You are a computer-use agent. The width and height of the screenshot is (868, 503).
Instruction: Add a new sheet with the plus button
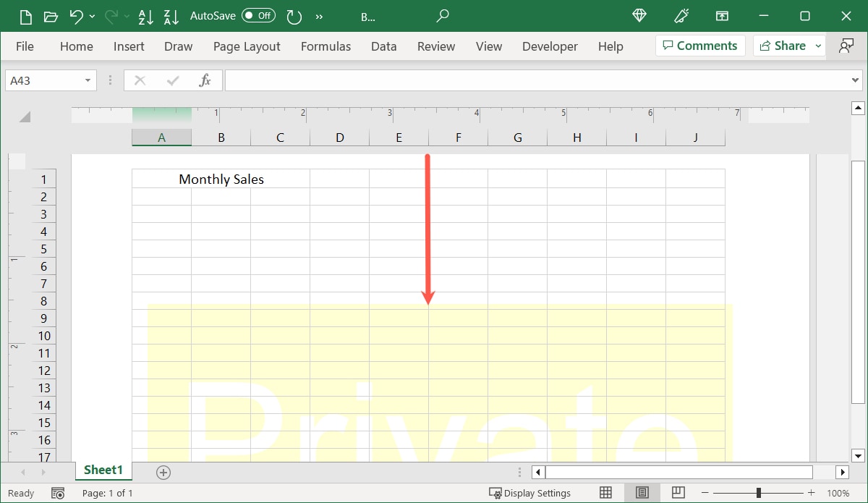point(163,473)
